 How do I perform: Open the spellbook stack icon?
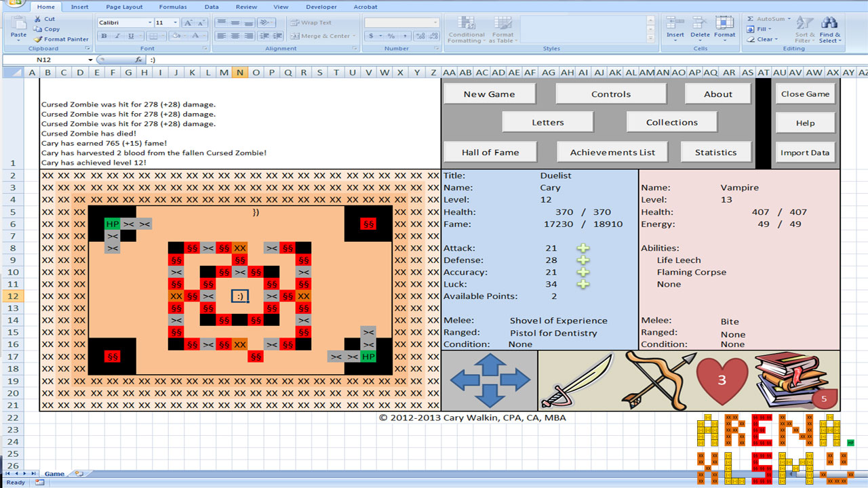793,380
